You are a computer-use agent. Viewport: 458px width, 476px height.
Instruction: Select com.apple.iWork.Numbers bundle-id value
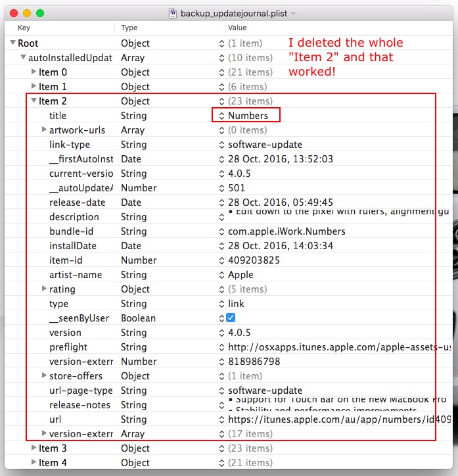(x=286, y=231)
